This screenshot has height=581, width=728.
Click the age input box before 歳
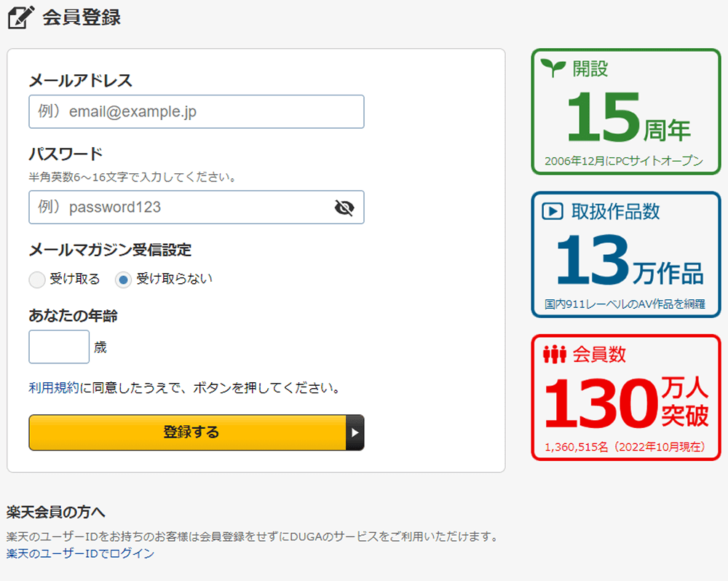click(58, 347)
